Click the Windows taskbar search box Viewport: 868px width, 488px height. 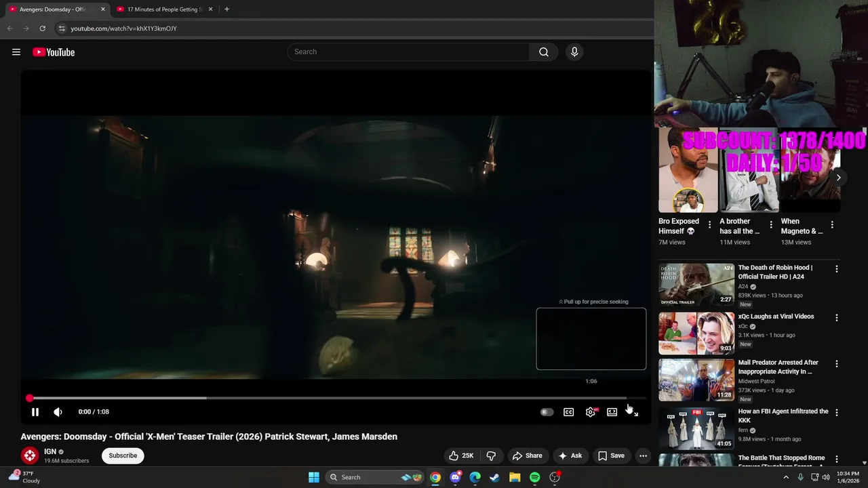pos(374,477)
